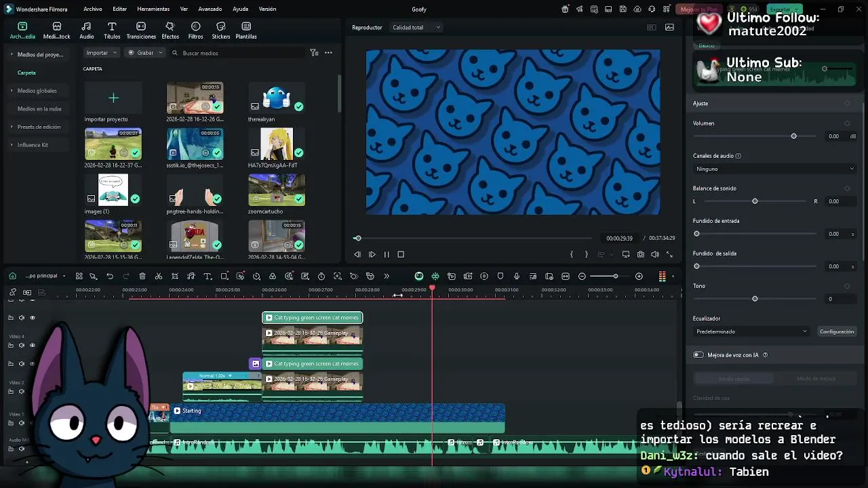The width and height of the screenshot is (868, 488).
Task: Click the Buscar medios search field
Action: (236, 53)
